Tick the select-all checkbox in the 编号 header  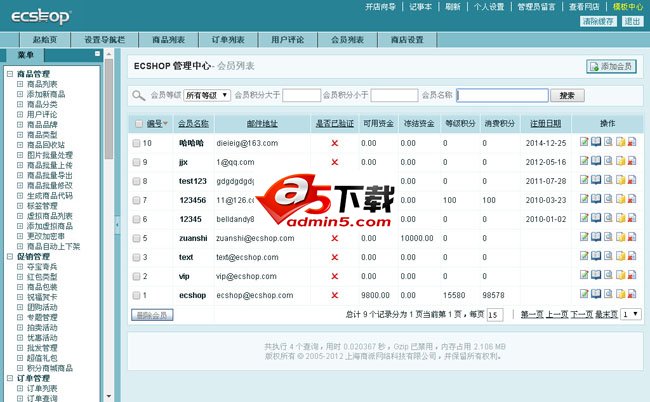139,124
